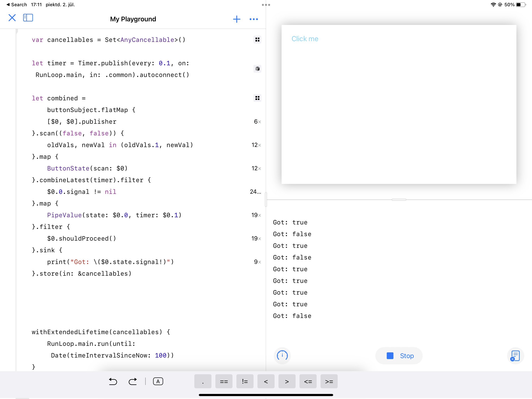Place cursor on withExtendedLifetime line
The height and width of the screenshot is (399, 532).
coord(101,332)
